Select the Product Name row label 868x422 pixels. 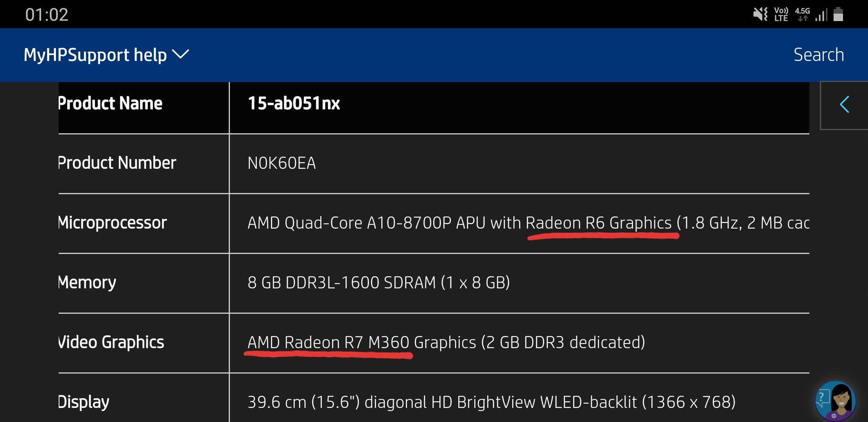tap(110, 104)
